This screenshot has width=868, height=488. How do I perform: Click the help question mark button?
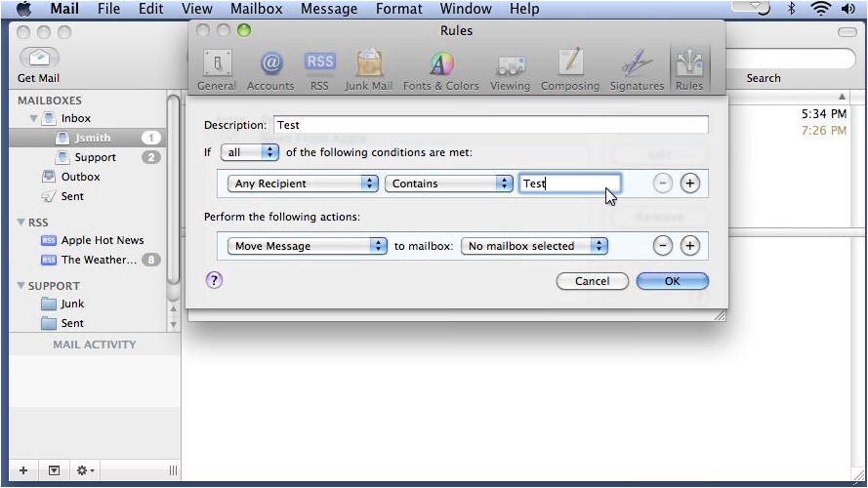pos(214,280)
